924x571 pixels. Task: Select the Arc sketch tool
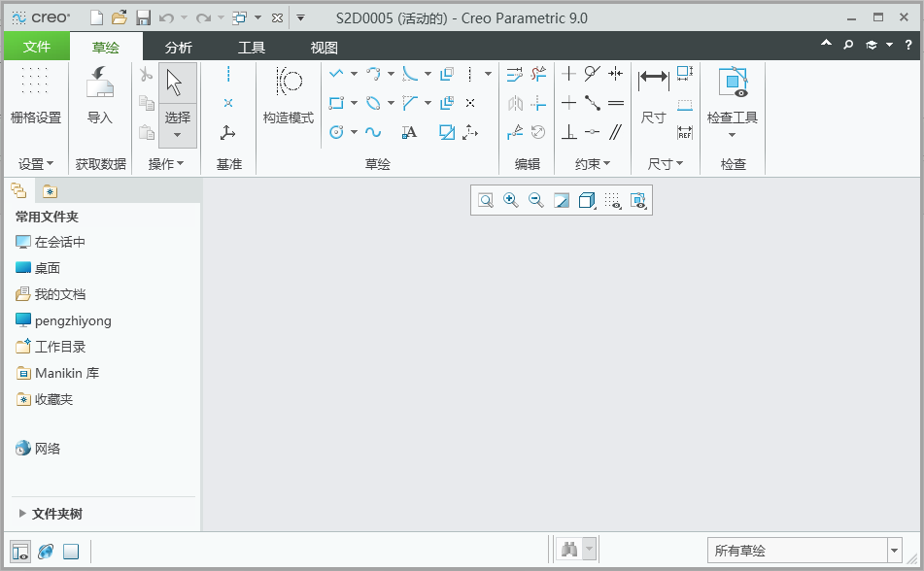tap(373, 74)
